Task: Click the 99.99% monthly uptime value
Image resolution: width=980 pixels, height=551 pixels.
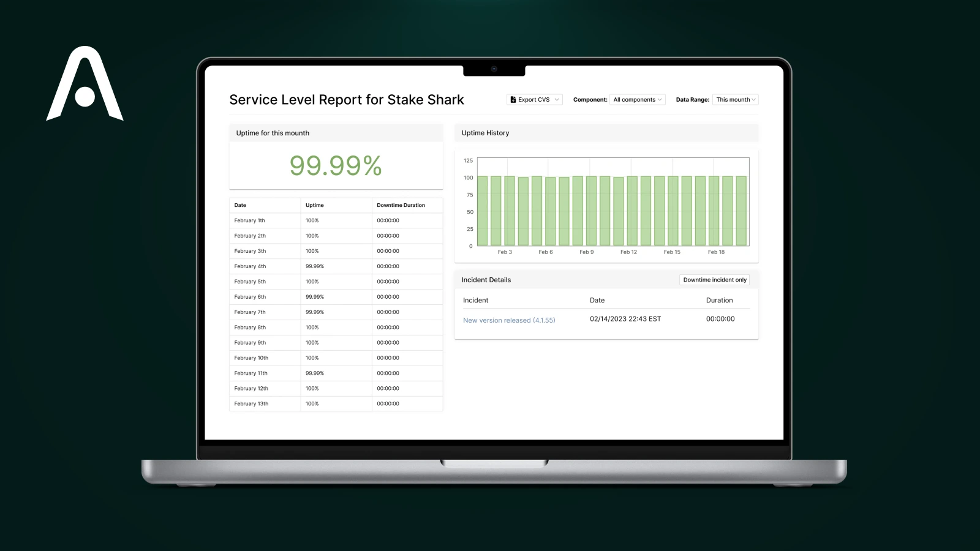Action: click(x=336, y=166)
